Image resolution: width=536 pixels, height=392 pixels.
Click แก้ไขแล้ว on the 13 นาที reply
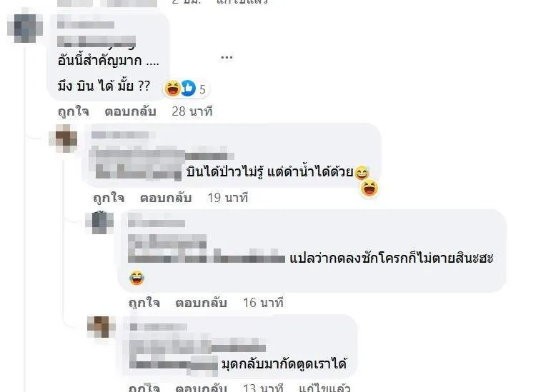pyautogui.click(x=324, y=388)
